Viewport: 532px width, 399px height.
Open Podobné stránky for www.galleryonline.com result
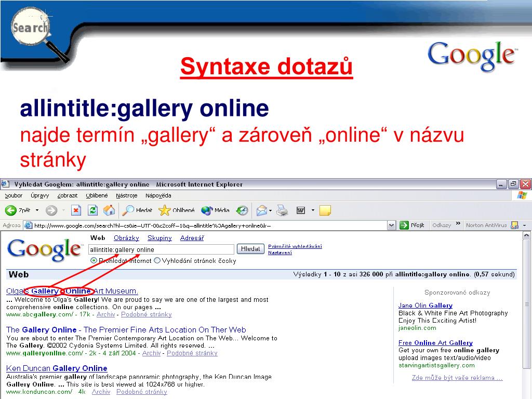pyautogui.click(x=192, y=353)
